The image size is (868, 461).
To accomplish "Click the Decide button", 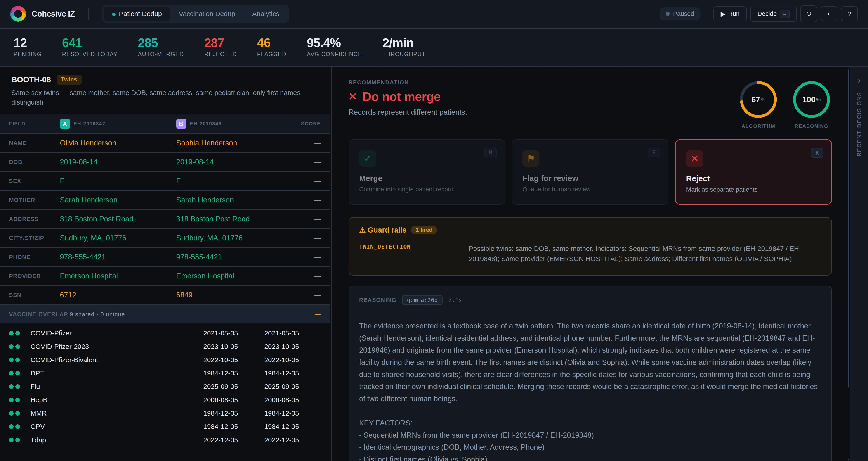I will coord(773,14).
